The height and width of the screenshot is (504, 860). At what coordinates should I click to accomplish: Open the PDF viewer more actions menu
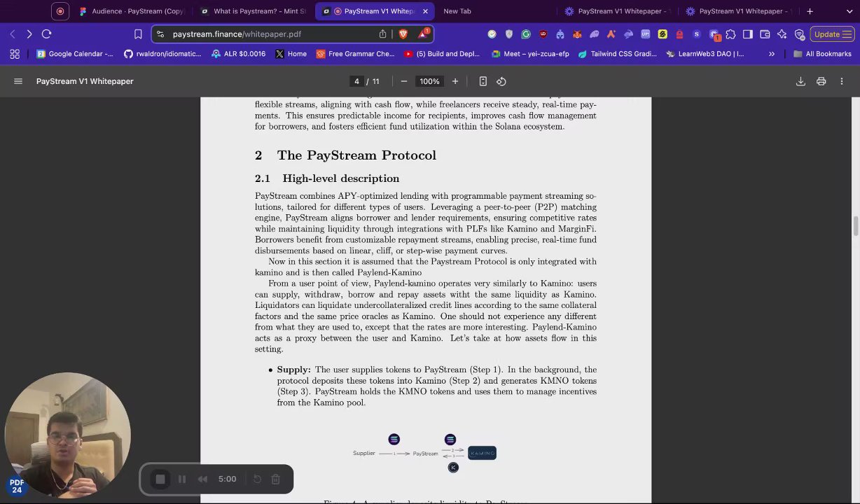coord(842,81)
